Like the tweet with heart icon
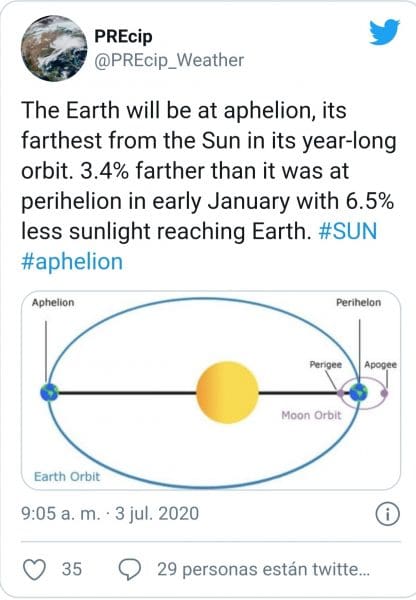 pyautogui.click(x=34, y=569)
